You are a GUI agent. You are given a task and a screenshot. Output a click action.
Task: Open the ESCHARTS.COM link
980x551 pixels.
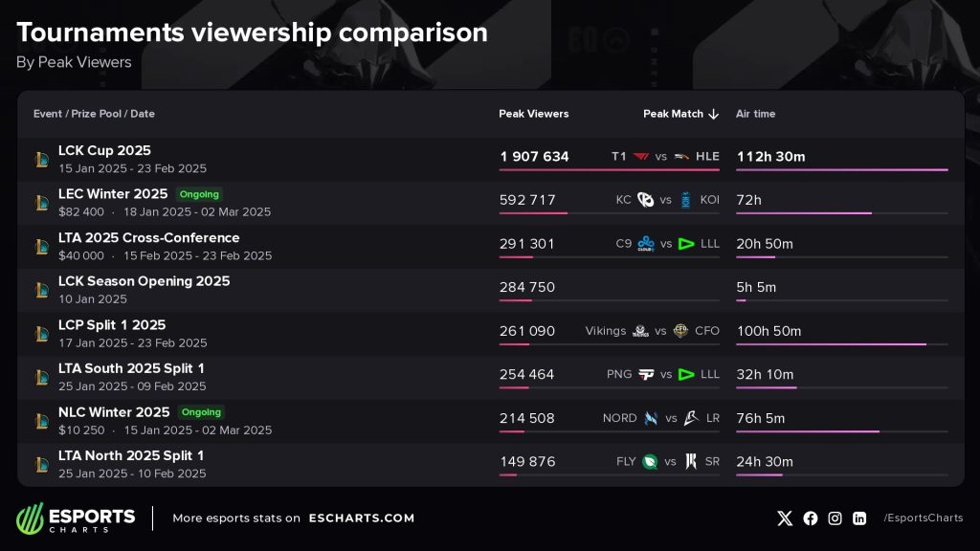tap(361, 518)
